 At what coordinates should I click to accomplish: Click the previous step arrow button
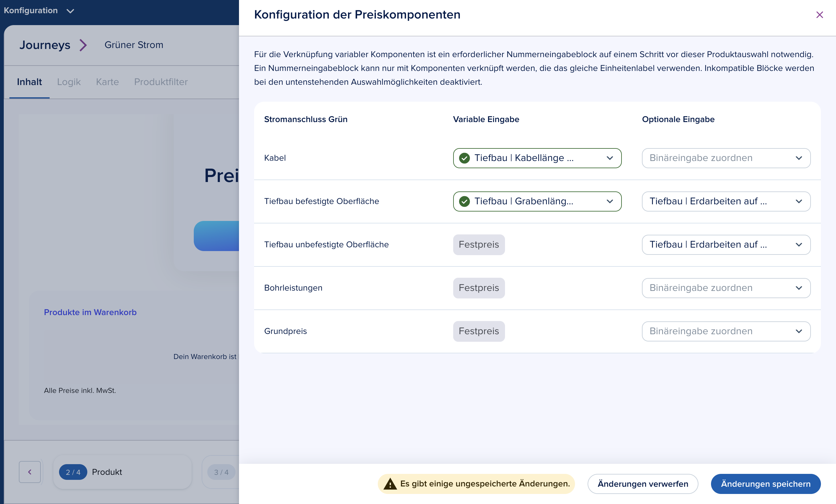pos(30,472)
